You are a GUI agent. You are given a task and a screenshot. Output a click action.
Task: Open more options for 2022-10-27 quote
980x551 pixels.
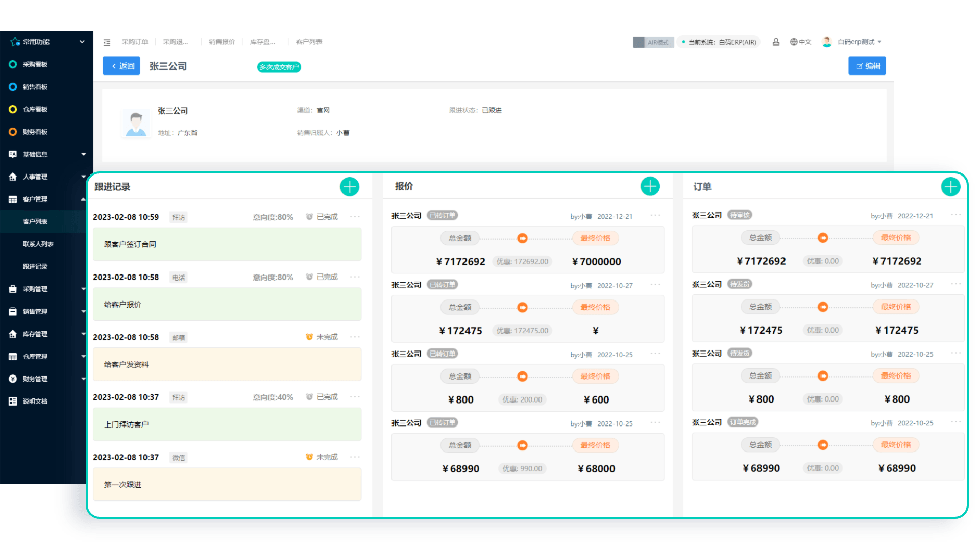point(655,285)
